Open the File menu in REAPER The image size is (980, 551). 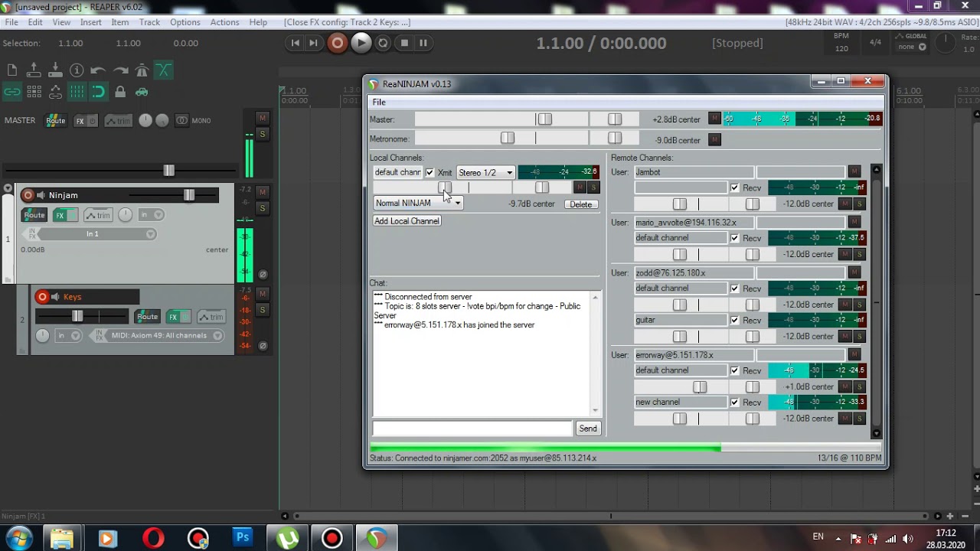tap(11, 22)
